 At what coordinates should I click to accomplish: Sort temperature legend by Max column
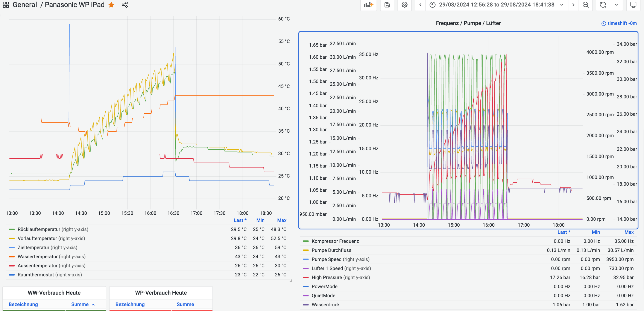(x=281, y=220)
